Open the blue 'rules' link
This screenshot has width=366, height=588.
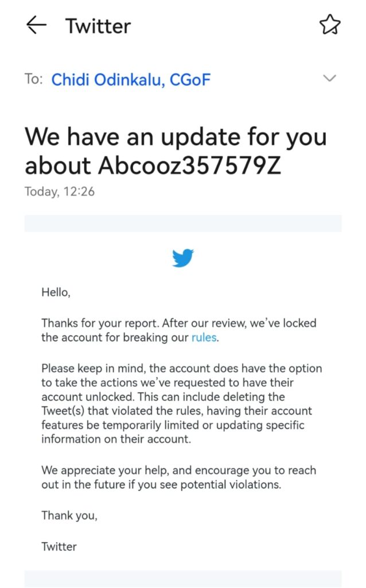coord(204,338)
